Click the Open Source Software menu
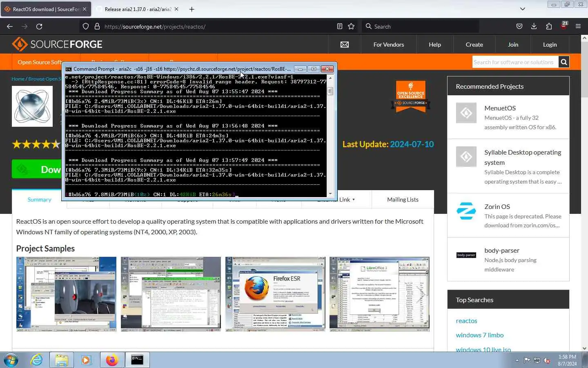The width and height of the screenshot is (588, 368). tap(39, 62)
